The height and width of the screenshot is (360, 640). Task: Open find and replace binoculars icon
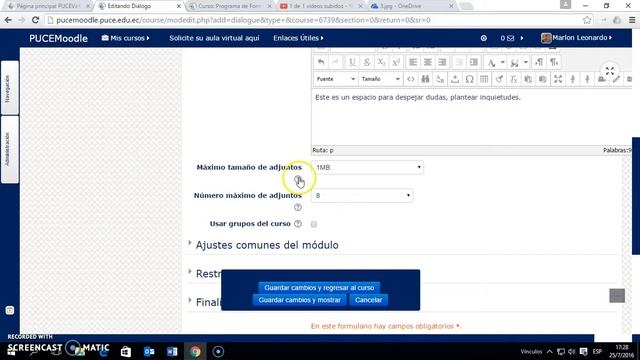click(x=425, y=79)
